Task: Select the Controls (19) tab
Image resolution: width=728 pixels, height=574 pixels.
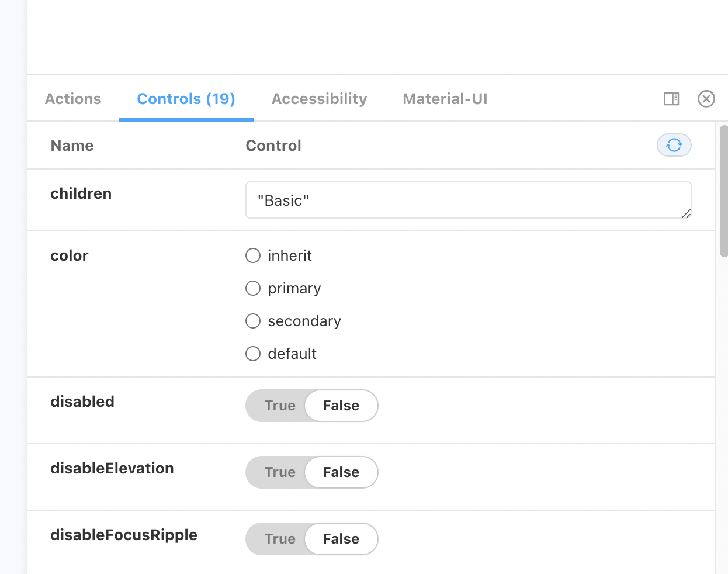Action: (186, 99)
